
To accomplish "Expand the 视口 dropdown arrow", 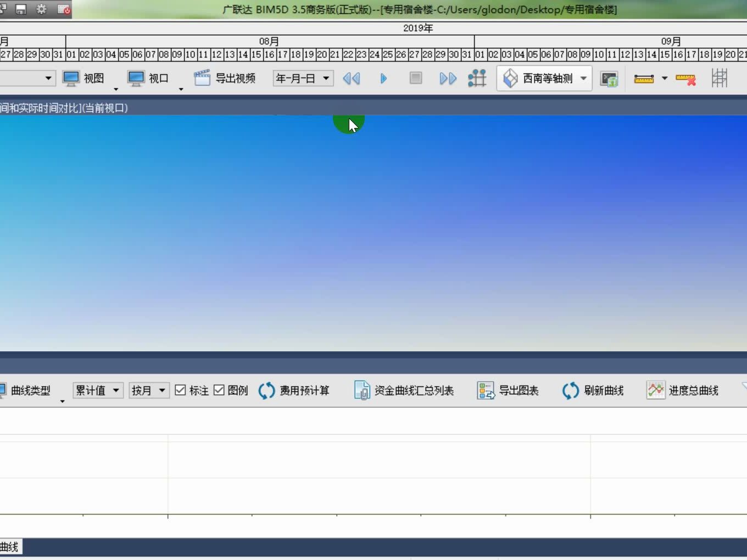I will coord(181,89).
